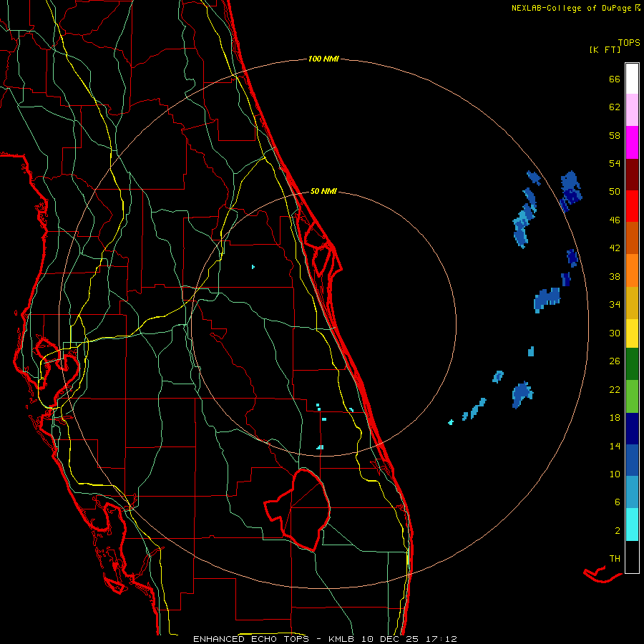Click the legend value 10
Viewport: 644px width, 644px height.
point(615,474)
